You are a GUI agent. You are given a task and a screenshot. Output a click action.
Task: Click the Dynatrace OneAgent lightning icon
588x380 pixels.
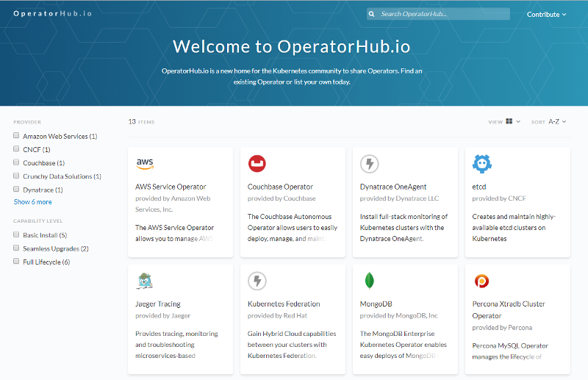click(370, 164)
